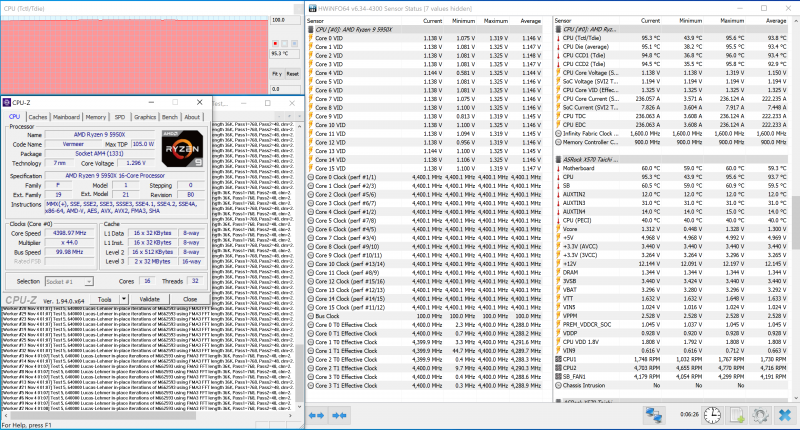Image resolution: width=800 pixels, height=430 pixels.
Task: Select the SoC Voltage (SVI2 T... row
Action: [x=672, y=82]
